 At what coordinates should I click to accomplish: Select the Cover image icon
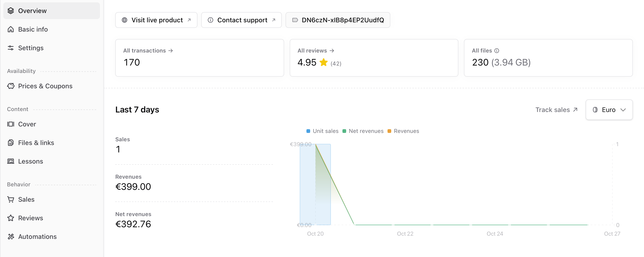point(11,124)
